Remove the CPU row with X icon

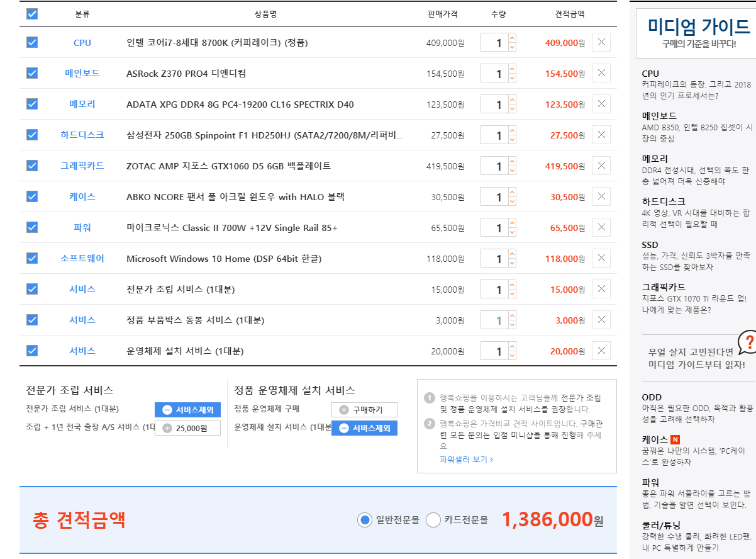click(601, 42)
